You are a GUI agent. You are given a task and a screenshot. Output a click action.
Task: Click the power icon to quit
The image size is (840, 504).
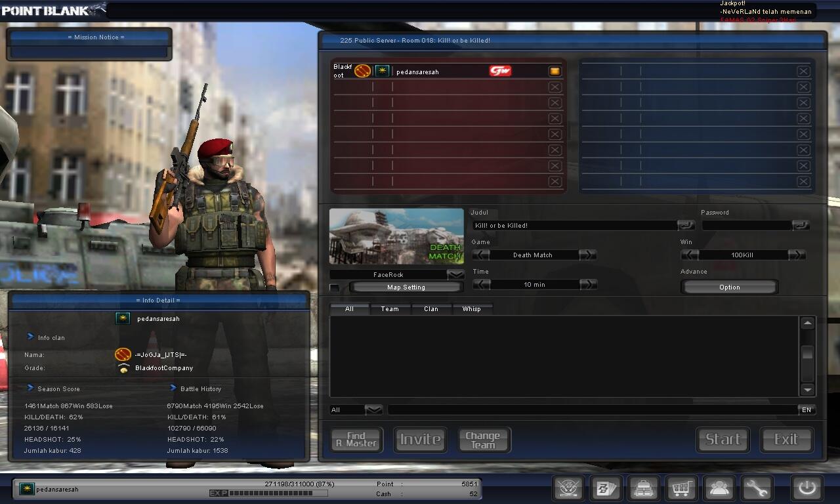[x=807, y=488]
